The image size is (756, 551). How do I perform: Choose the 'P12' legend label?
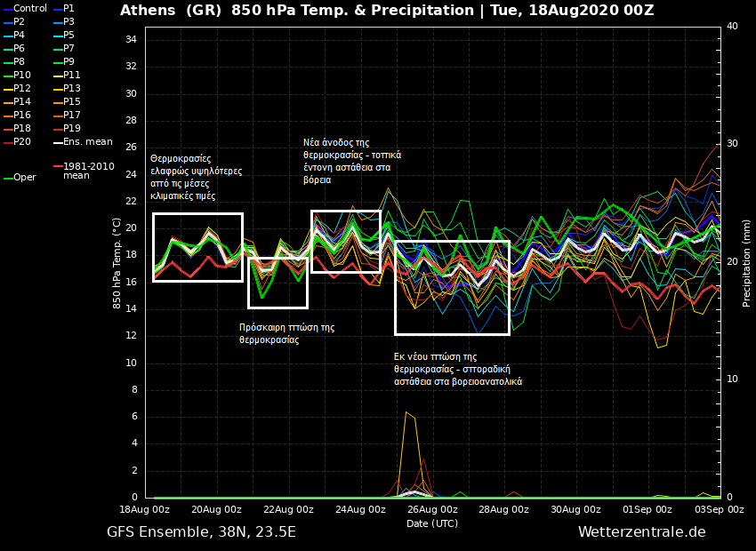coord(21,88)
